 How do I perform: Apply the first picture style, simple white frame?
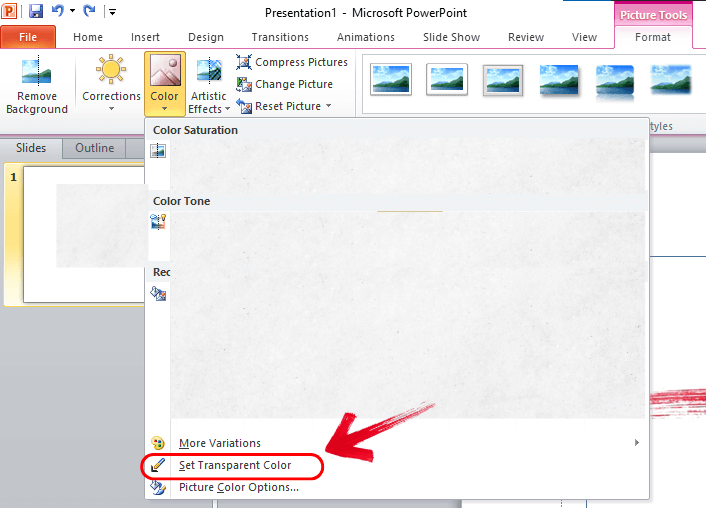click(391, 80)
